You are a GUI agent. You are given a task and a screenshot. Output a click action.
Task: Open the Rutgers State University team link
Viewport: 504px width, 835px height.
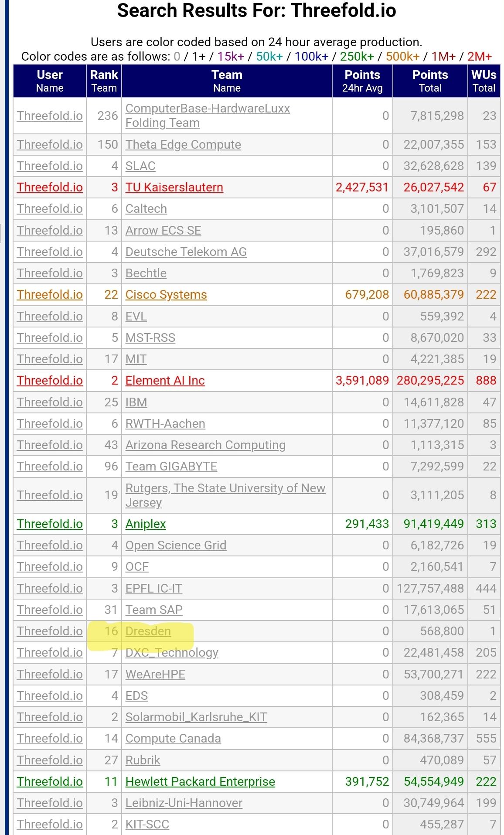click(225, 495)
